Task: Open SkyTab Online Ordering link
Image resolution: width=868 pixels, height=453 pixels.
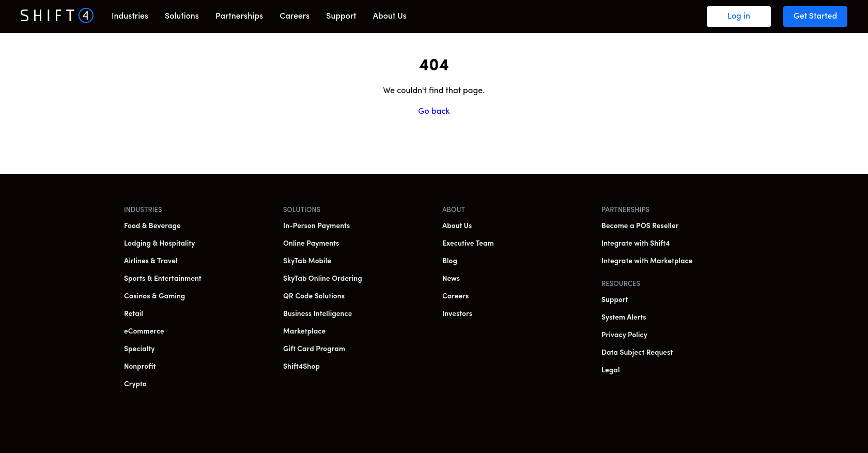Action: [x=322, y=279]
